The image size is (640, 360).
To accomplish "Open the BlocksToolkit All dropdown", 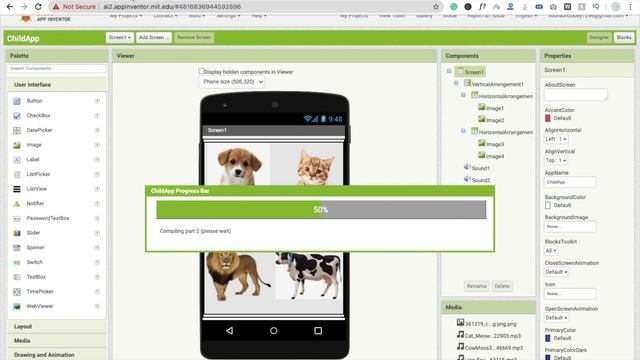I will point(551,251).
